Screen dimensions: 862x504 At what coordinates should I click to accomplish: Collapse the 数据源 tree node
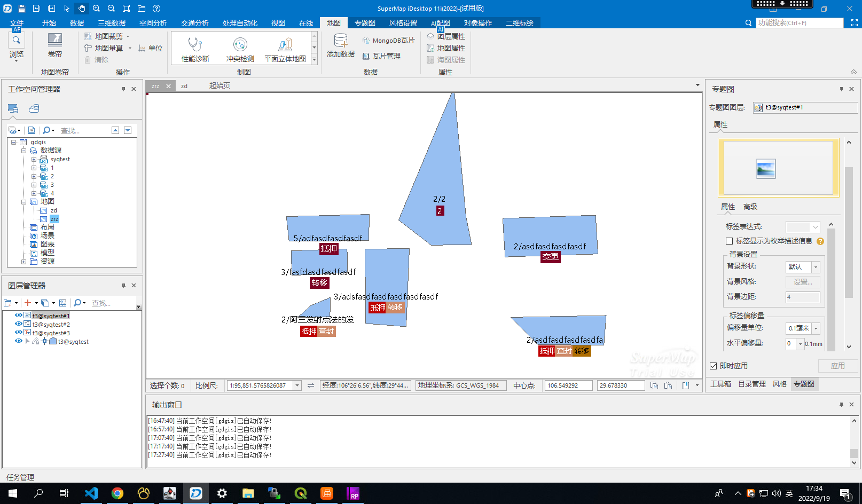23,151
